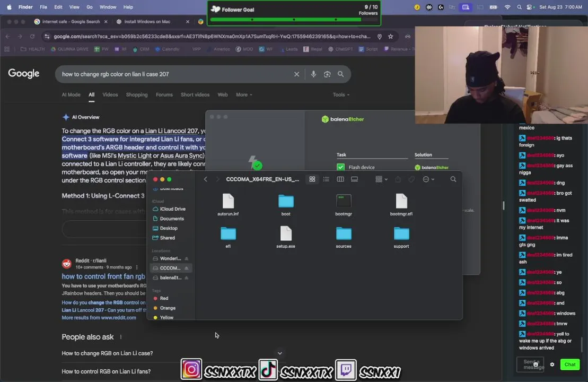
Task: Open the Finder File menu
Action: tap(43, 7)
